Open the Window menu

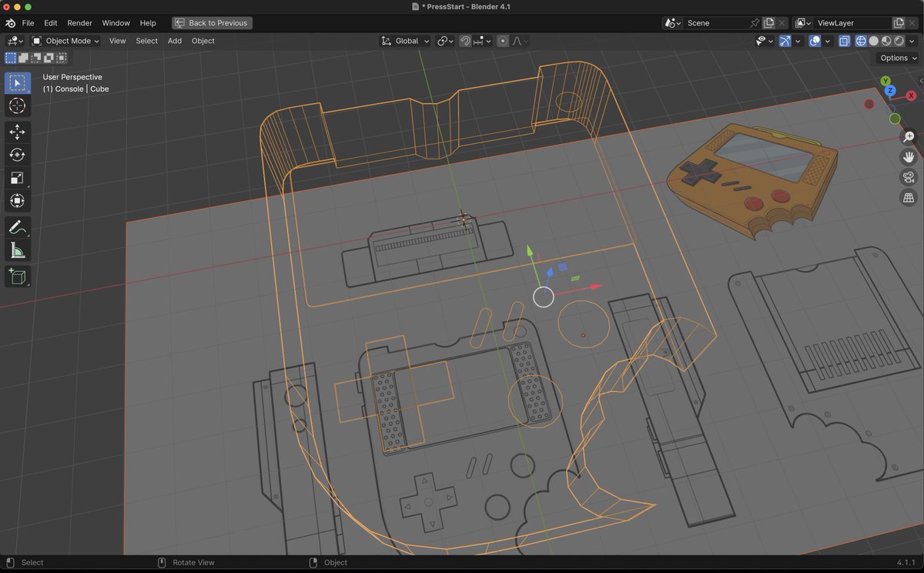116,23
